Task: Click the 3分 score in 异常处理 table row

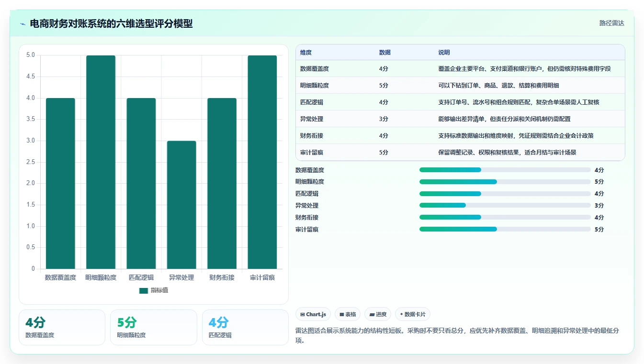Action: coord(384,119)
